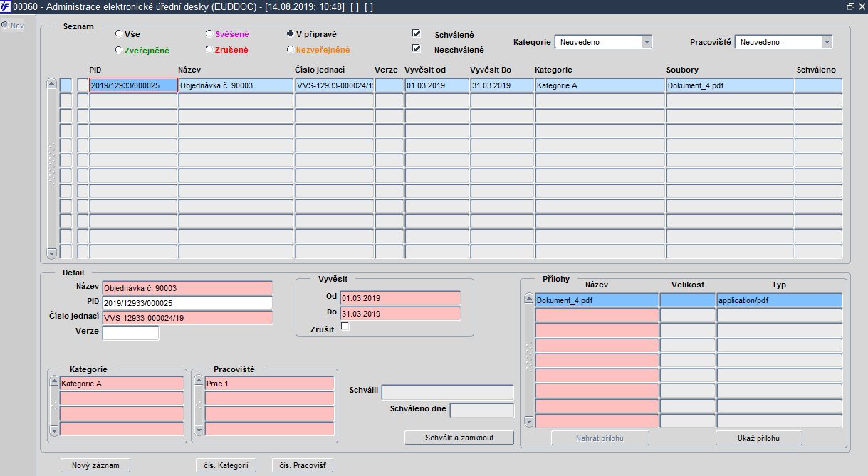
Task: Click the Nový záznam button
Action: click(x=95, y=465)
